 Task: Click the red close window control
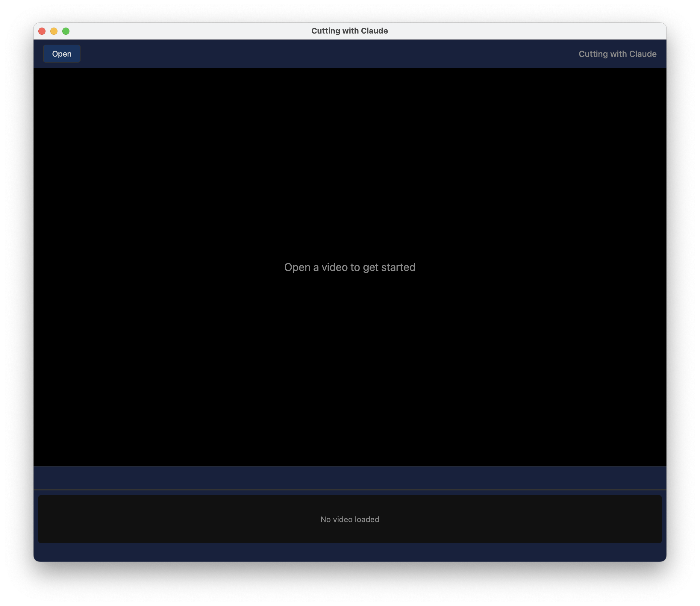point(42,31)
